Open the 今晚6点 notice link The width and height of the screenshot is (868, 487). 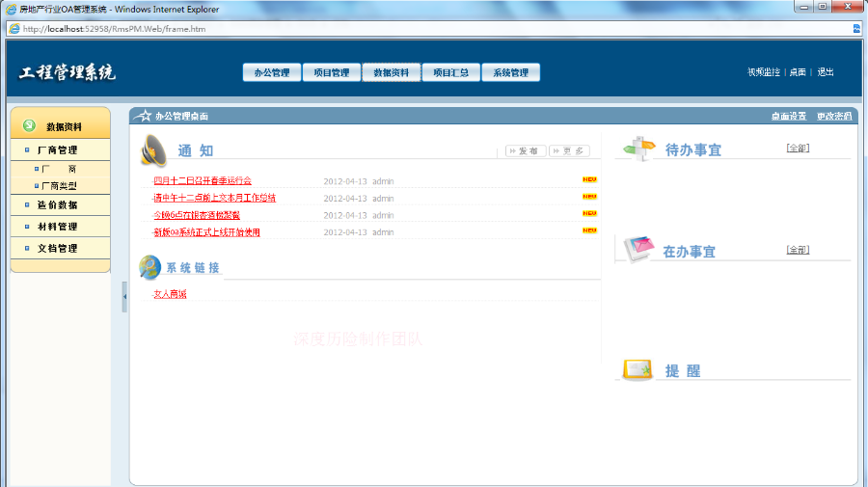(x=197, y=215)
